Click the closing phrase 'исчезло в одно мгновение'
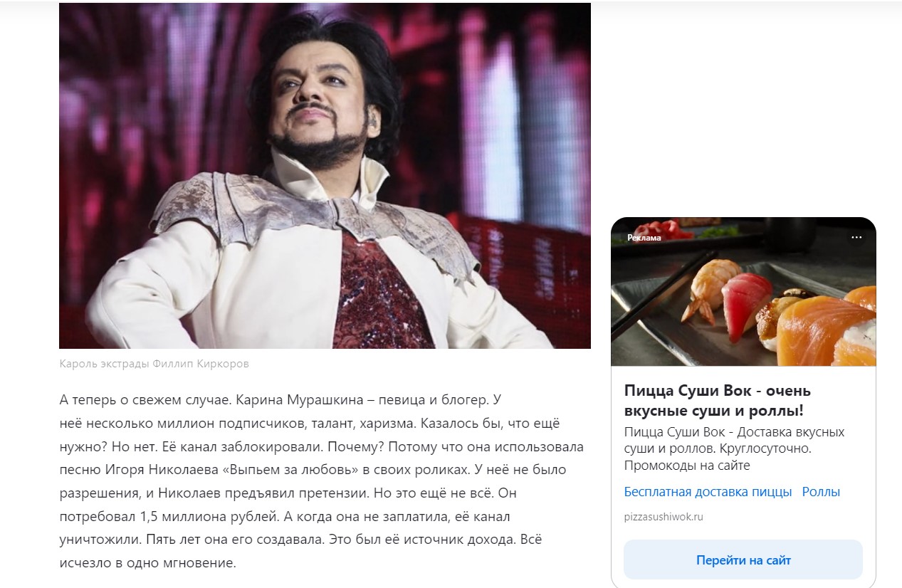 [x=147, y=563]
